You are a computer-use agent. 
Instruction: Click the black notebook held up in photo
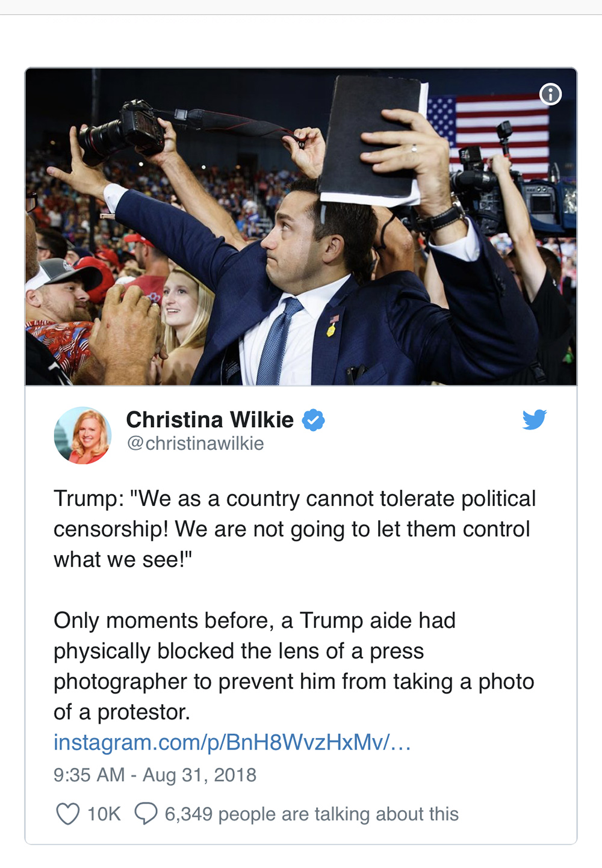[371, 141]
